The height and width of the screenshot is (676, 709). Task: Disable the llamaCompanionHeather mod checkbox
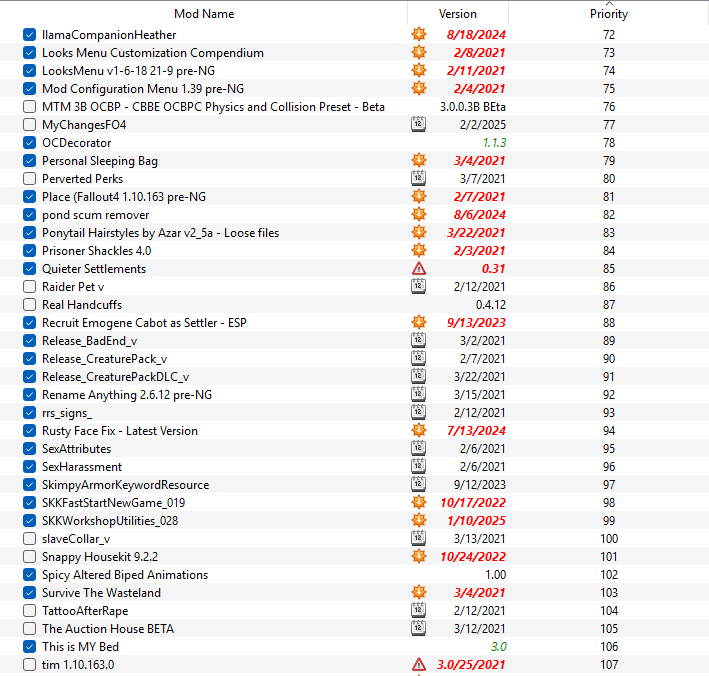29,34
